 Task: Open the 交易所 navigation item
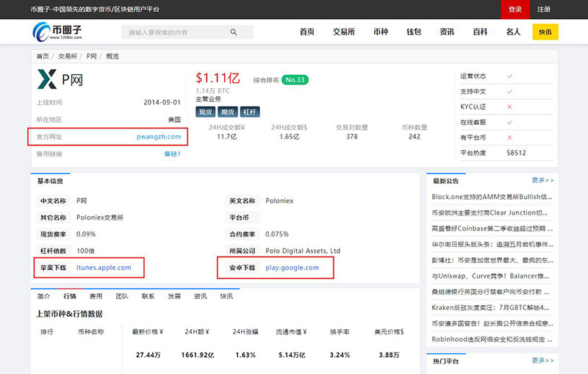pyautogui.click(x=344, y=32)
